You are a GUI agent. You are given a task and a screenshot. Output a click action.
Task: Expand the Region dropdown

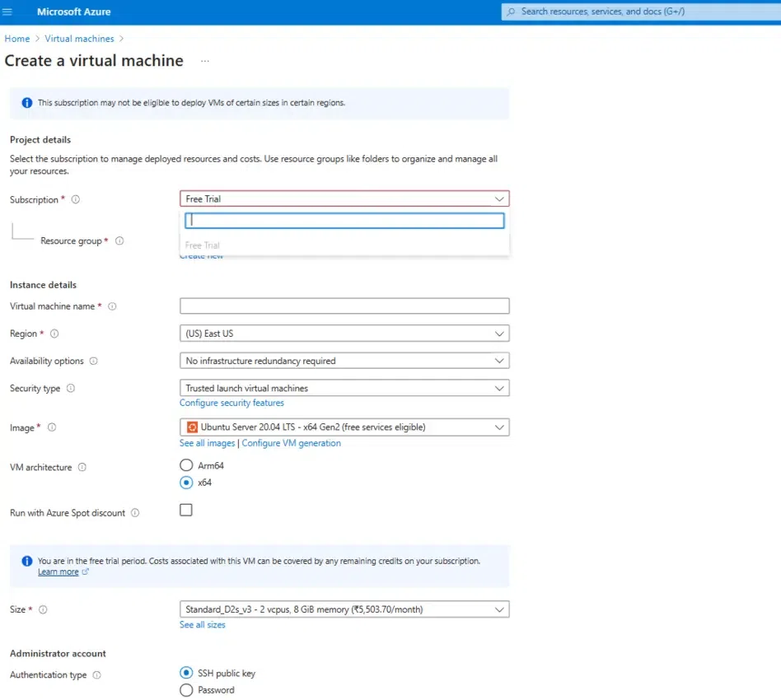coord(344,334)
